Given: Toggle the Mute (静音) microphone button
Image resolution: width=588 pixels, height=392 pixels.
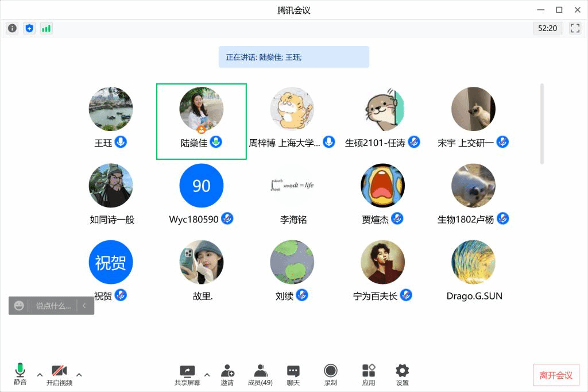Looking at the screenshot, I should point(20,374).
